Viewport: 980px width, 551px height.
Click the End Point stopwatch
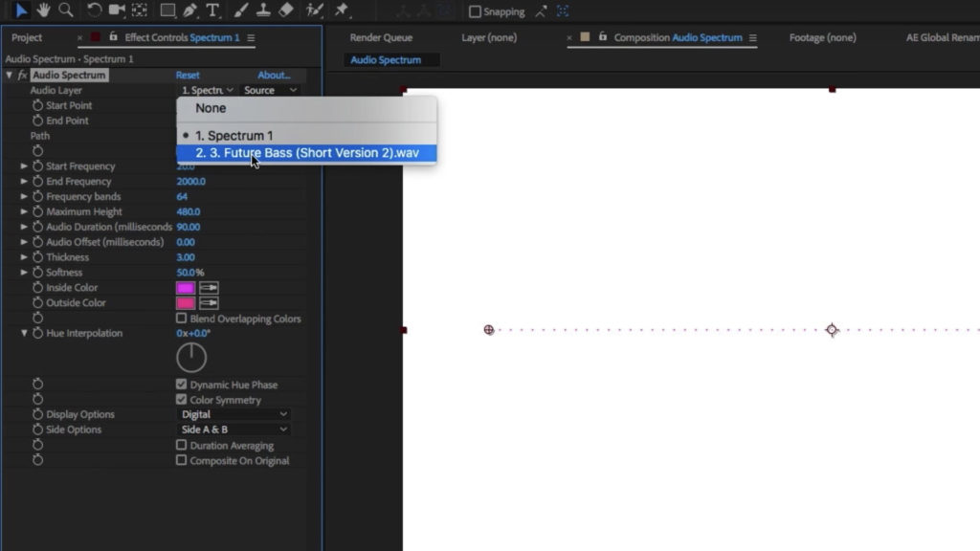(37, 121)
